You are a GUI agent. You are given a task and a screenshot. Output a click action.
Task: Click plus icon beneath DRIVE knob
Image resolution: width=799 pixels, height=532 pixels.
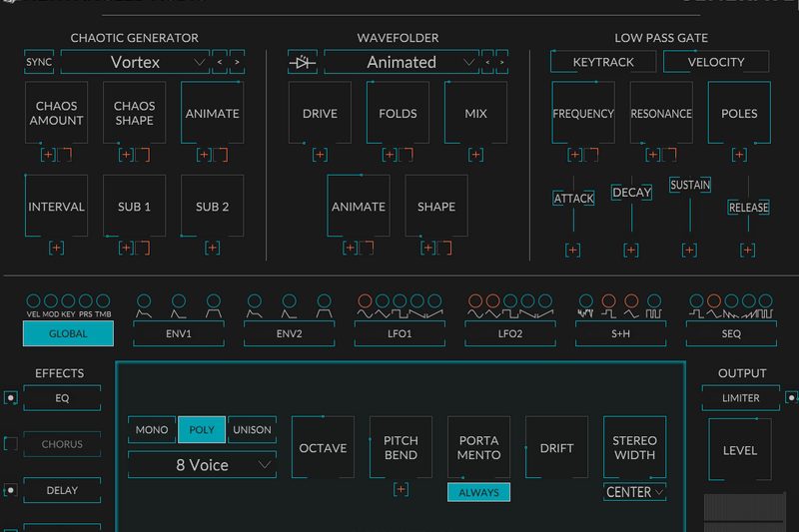coord(320,155)
